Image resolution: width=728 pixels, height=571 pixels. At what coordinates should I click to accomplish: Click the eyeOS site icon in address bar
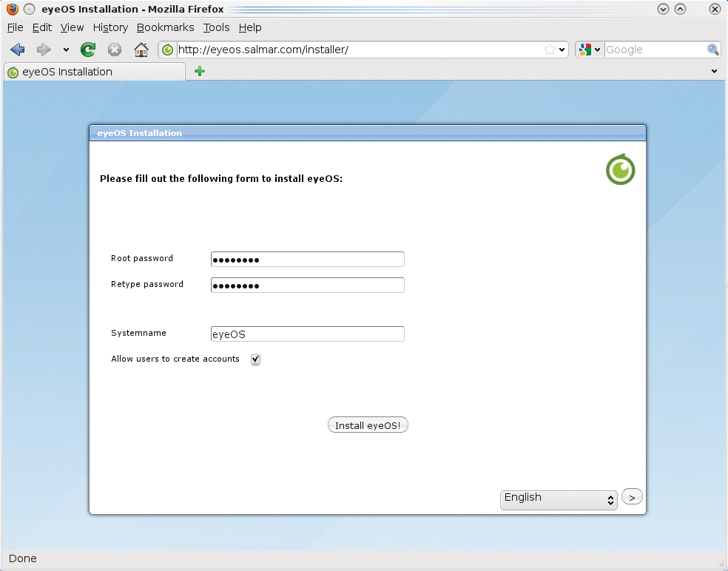click(x=168, y=50)
